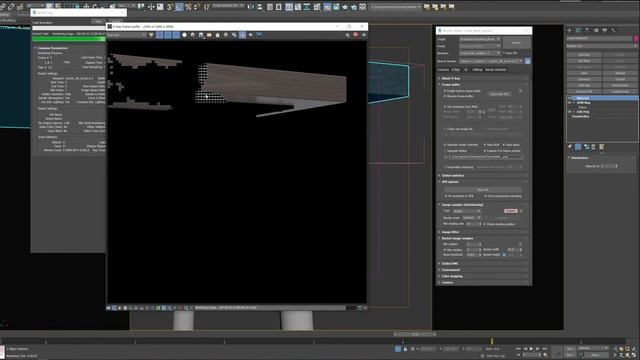Image resolution: width=640 pixels, height=360 pixels.
Task: Switch to V-Ray tab in Render Setup
Action: click(x=456, y=70)
